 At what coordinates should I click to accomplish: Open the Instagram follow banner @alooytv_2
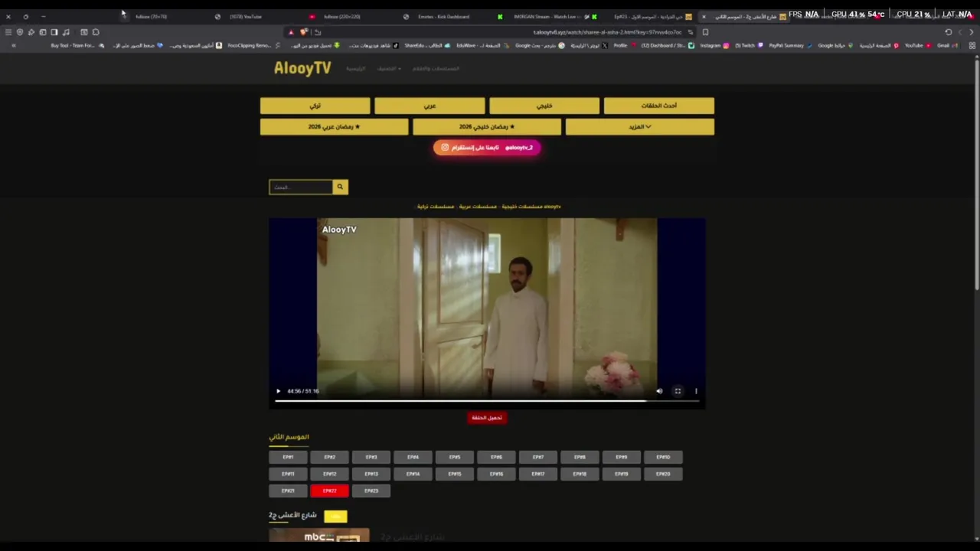(x=487, y=148)
